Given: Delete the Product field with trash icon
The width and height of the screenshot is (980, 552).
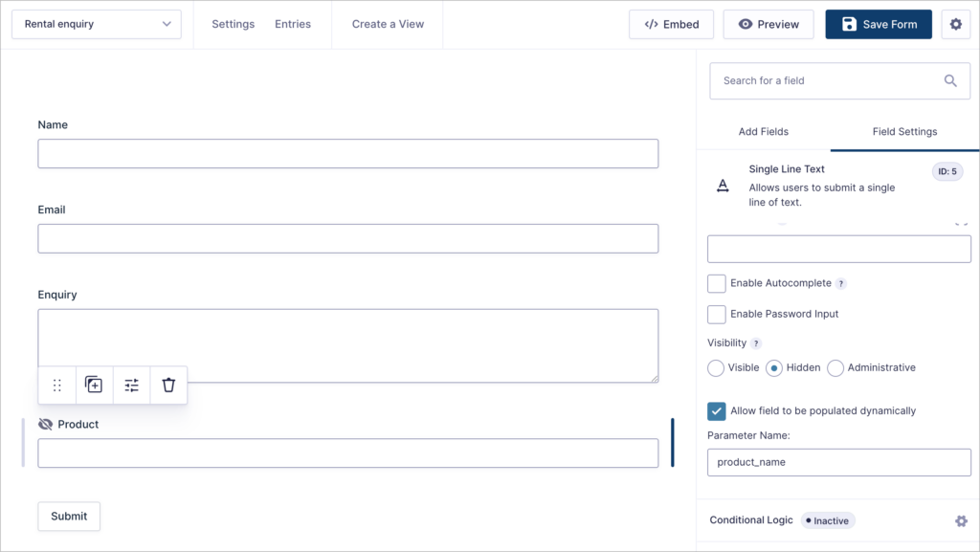Looking at the screenshot, I should (x=168, y=386).
